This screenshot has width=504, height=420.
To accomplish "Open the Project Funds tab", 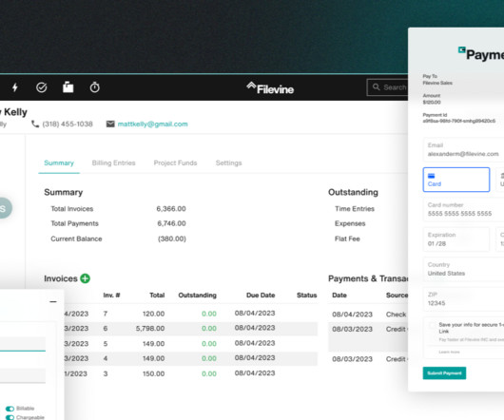I will (x=175, y=162).
